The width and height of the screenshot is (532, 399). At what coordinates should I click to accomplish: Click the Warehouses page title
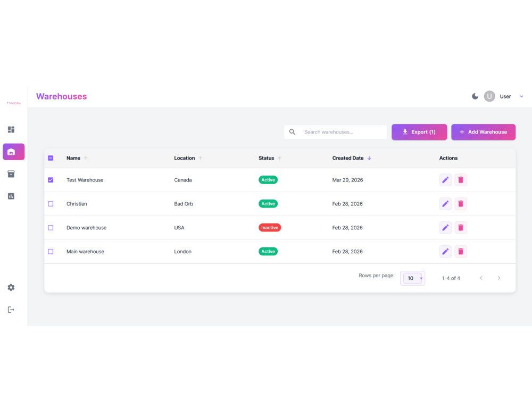click(61, 96)
